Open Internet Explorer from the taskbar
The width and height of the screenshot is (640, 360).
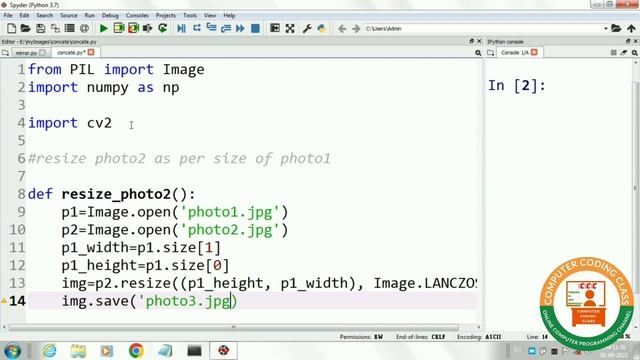pos(49,351)
